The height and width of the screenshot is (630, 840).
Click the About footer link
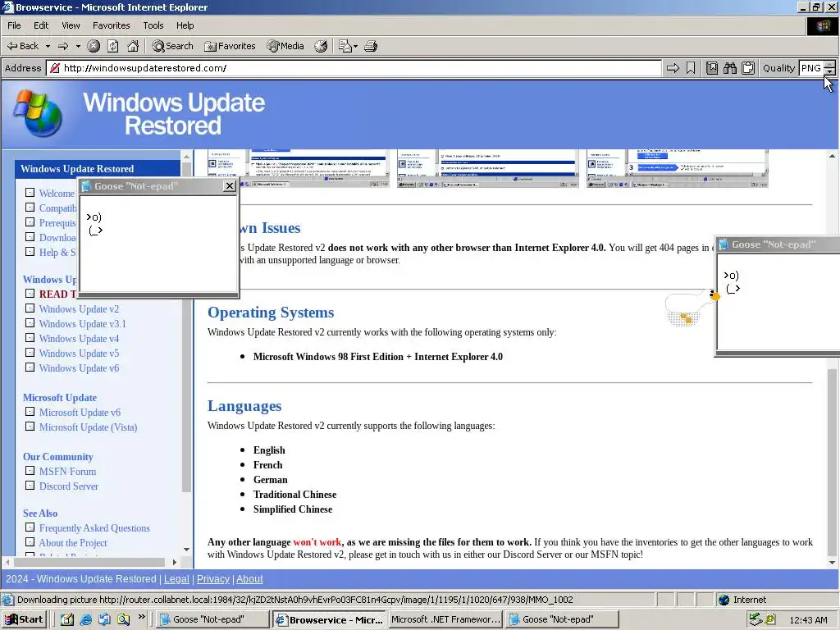pyautogui.click(x=249, y=579)
